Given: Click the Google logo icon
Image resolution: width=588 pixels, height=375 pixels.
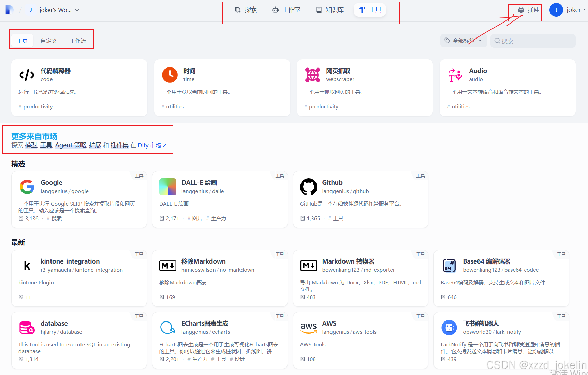Looking at the screenshot, I should 27,187.
